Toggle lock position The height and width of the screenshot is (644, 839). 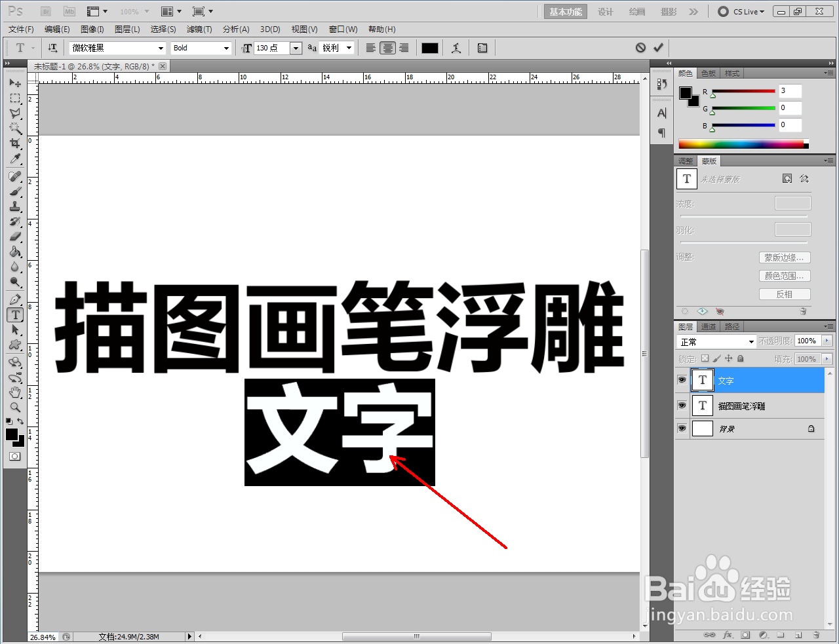[x=728, y=358]
